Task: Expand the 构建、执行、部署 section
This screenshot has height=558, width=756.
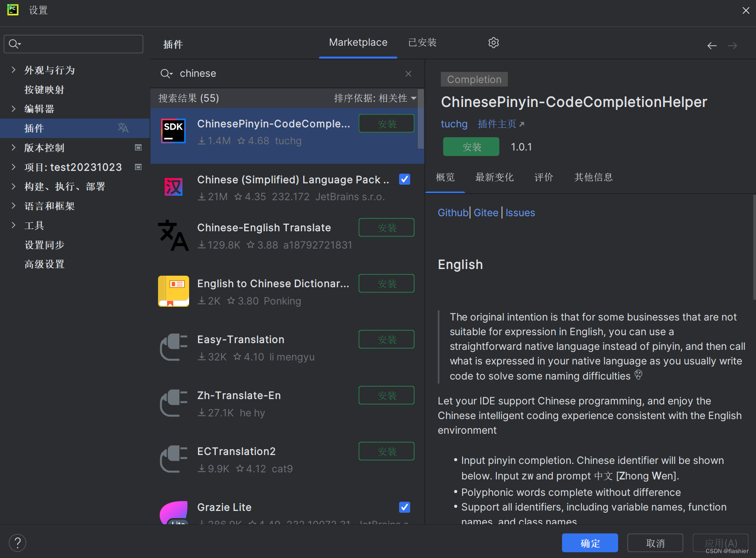Action: click(13, 186)
